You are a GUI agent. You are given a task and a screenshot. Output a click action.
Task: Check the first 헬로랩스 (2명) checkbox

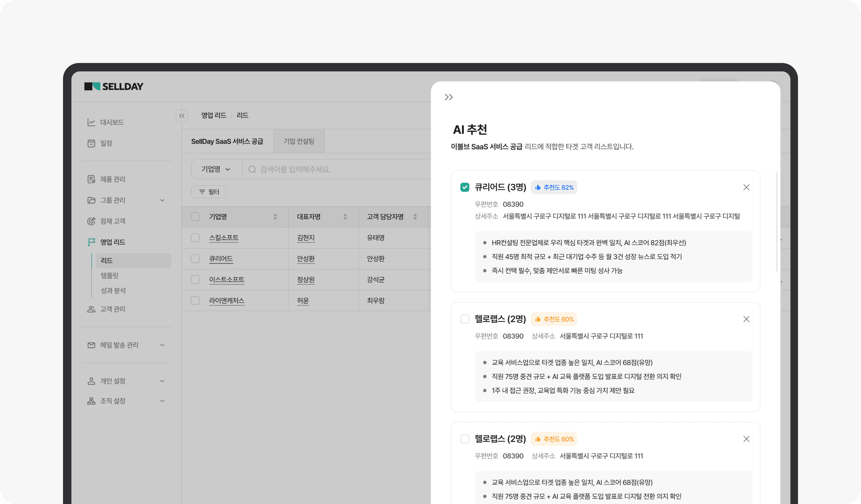coord(465,319)
